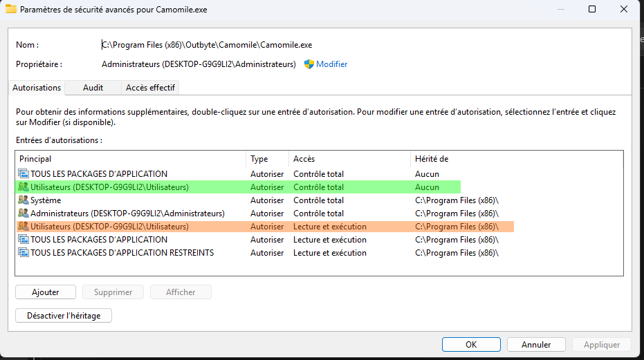This screenshot has height=360, width=644.
Task: Sort by the Hérité de column header
Action: click(515, 159)
